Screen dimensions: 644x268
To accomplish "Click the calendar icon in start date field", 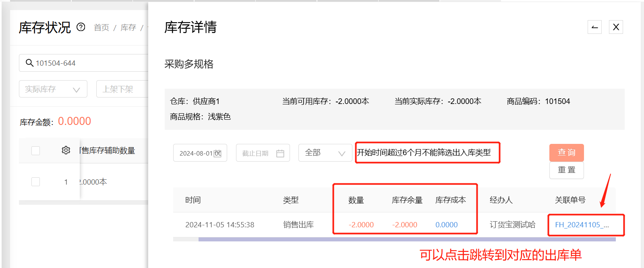I will 217,153.
